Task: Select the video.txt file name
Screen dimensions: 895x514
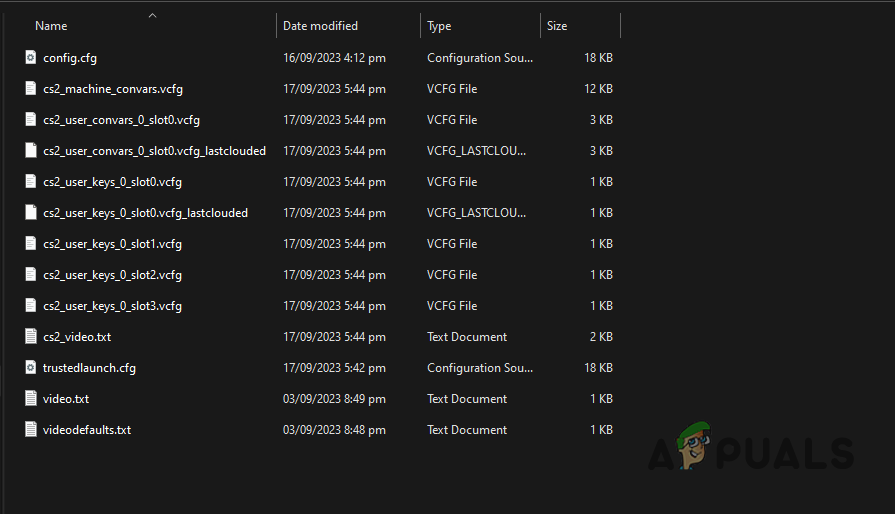Action: click(x=66, y=399)
